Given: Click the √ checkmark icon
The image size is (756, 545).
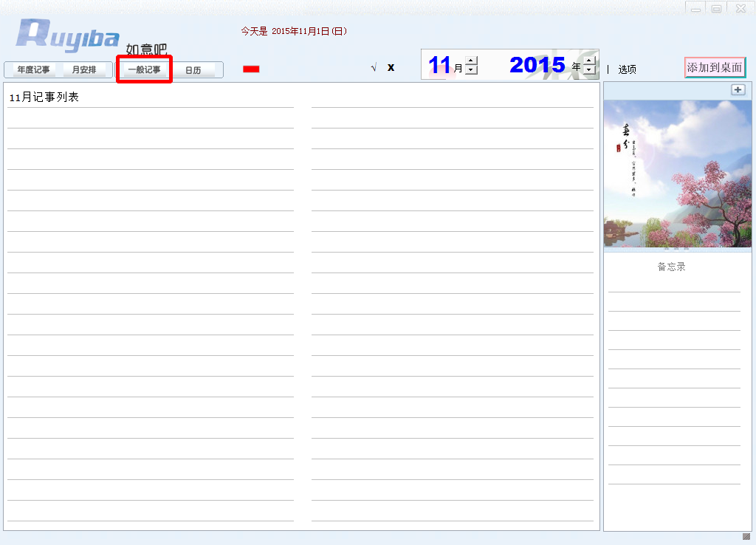Looking at the screenshot, I should point(374,67).
